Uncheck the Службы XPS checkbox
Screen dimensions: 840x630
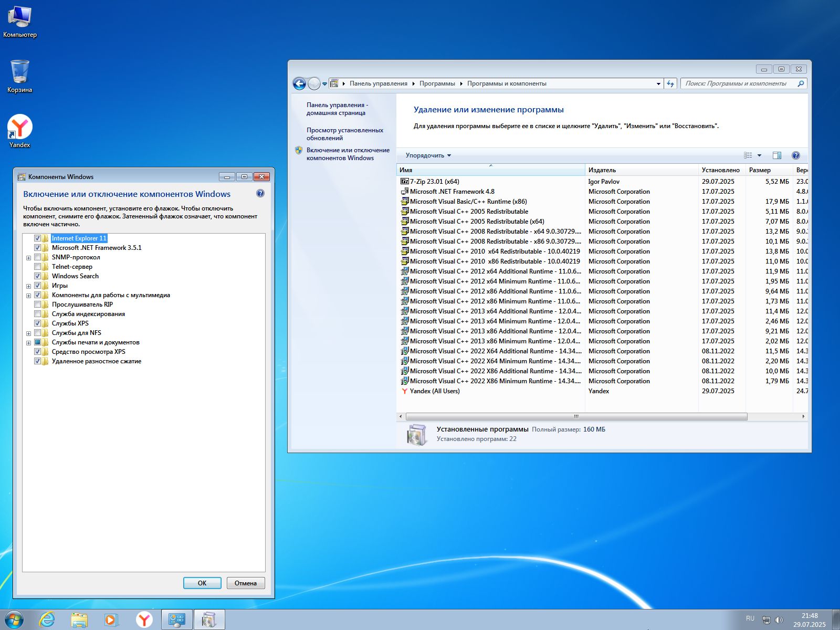click(x=37, y=323)
